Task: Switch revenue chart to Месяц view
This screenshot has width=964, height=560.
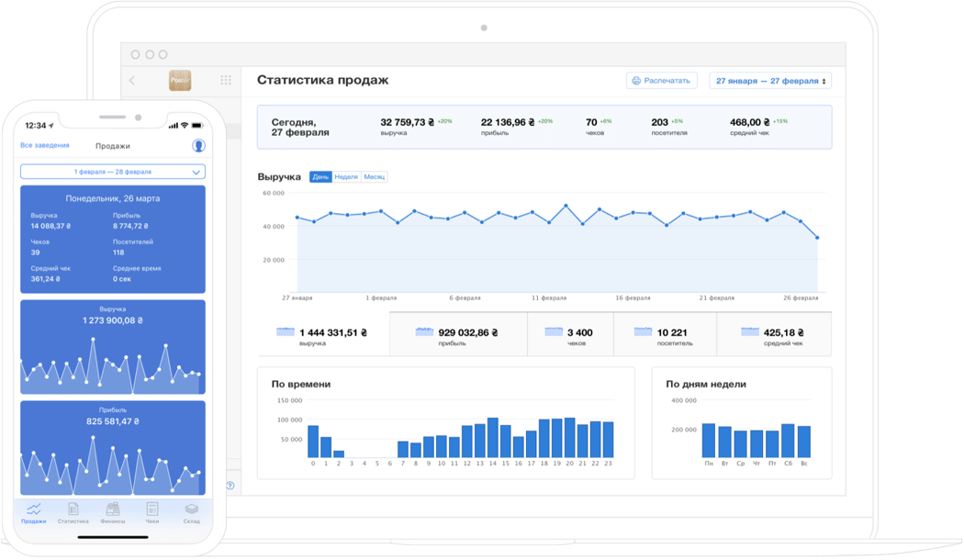Action: (x=375, y=177)
